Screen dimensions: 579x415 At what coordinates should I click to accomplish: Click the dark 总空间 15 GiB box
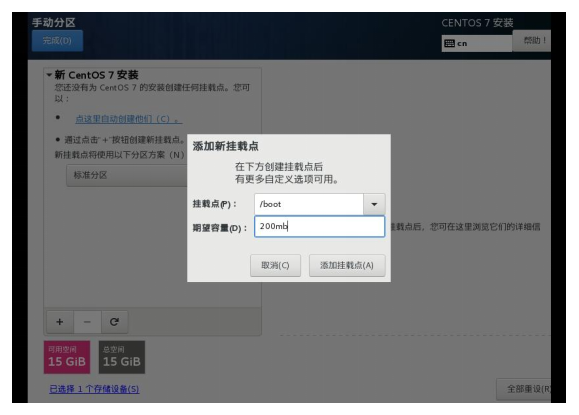click(x=122, y=357)
